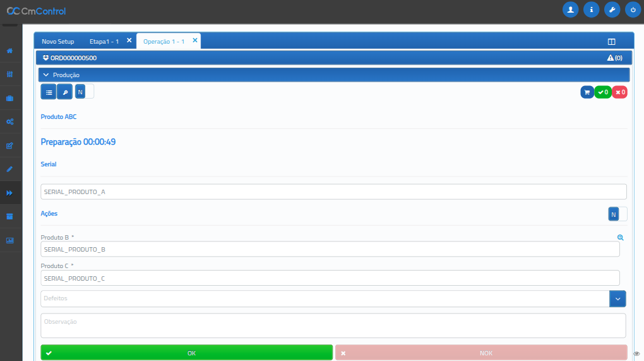Open the Defeitos dropdown arrow

click(x=617, y=298)
